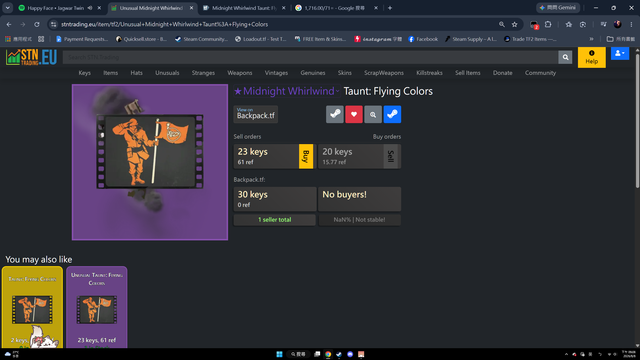Open Trade TF2 Items bookmark
Viewport: 640px width, 360px height.
pos(530,39)
